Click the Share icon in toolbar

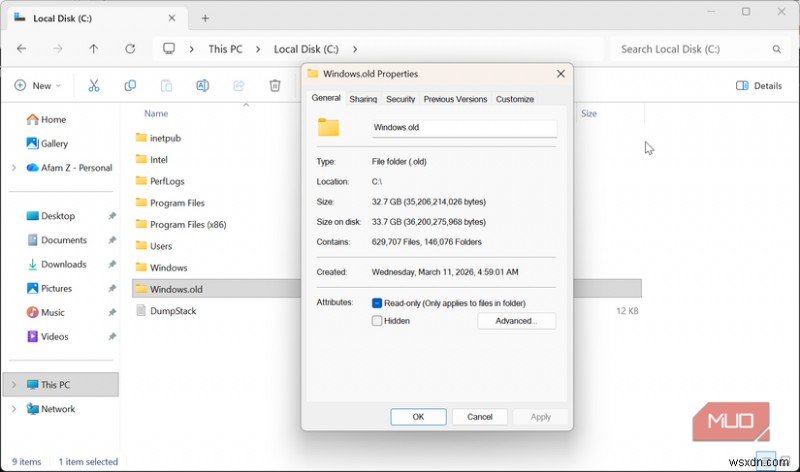tap(239, 86)
